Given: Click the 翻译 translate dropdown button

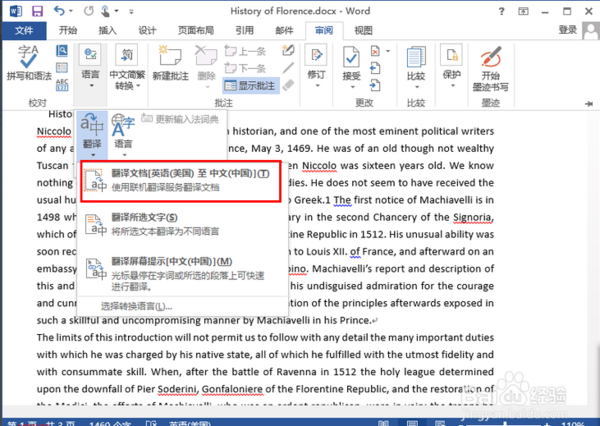Looking at the screenshot, I should pos(92,136).
